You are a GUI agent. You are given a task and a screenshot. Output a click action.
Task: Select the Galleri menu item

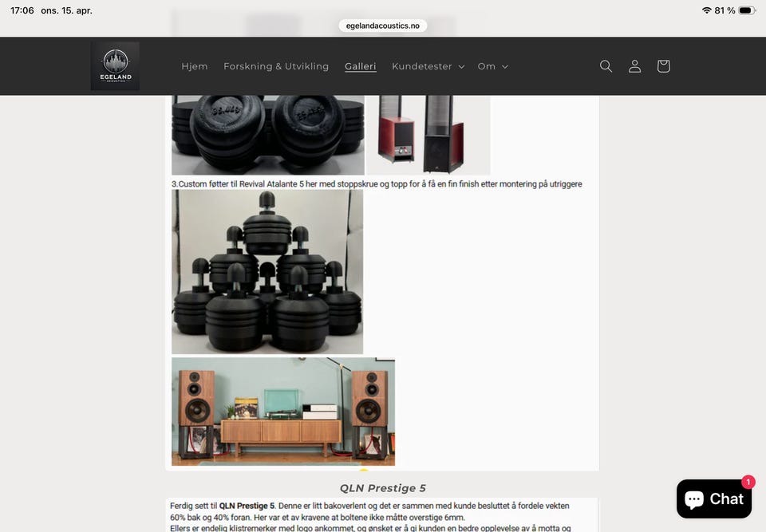point(361,66)
